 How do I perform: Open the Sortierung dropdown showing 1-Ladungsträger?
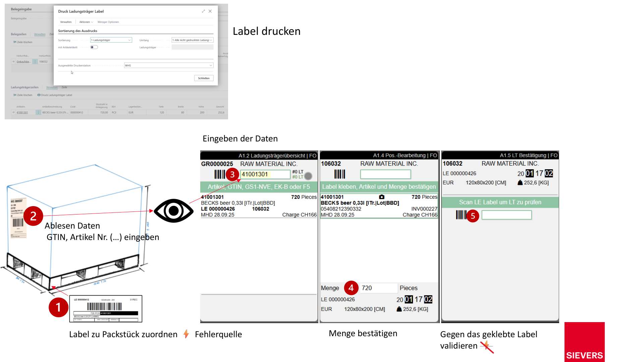pyautogui.click(x=111, y=40)
